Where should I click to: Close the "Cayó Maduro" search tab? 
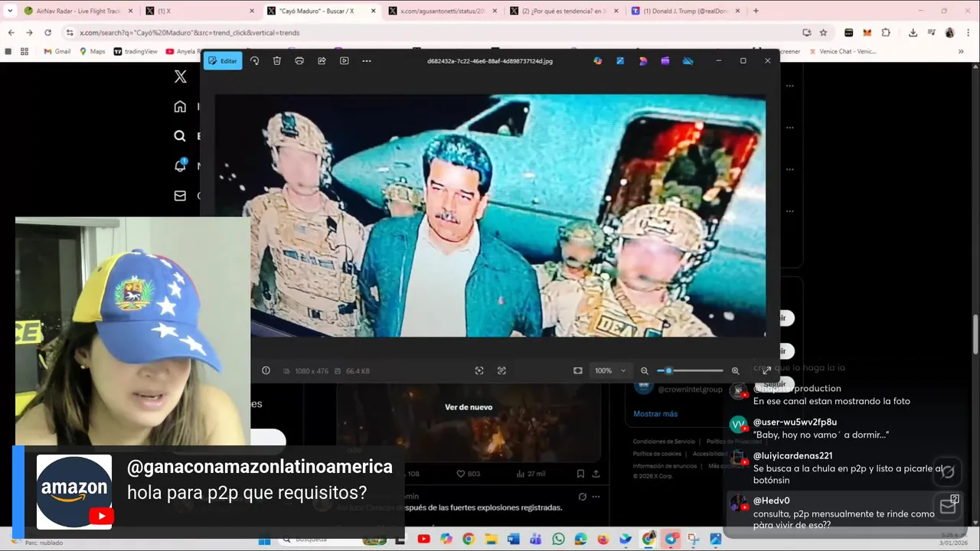pyautogui.click(x=373, y=11)
